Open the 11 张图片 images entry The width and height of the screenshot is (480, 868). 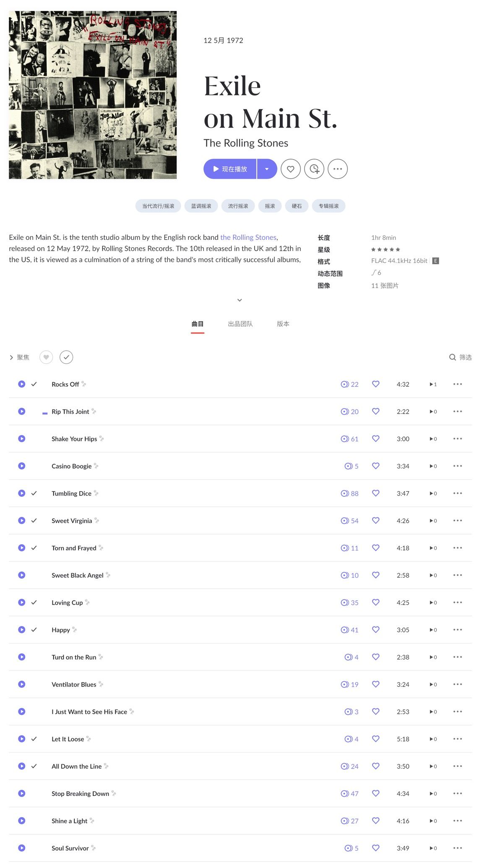[385, 286]
